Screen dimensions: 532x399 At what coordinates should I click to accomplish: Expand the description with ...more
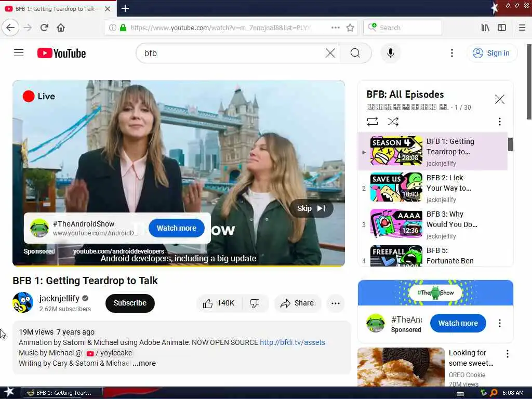(x=144, y=363)
